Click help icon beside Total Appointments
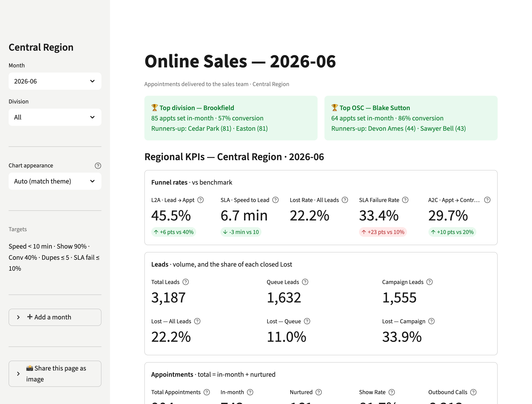Screen dimensions: 532x404 click(x=206, y=392)
